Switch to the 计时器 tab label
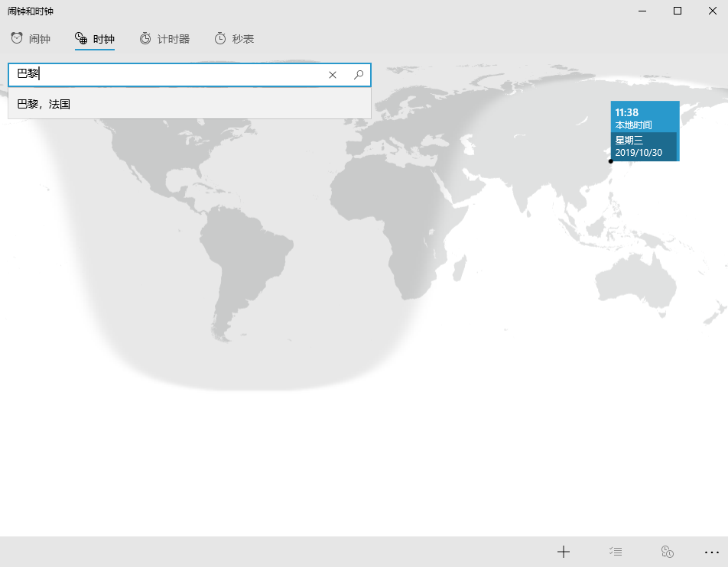This screenshot has height=567, width=728. (174, 38)
